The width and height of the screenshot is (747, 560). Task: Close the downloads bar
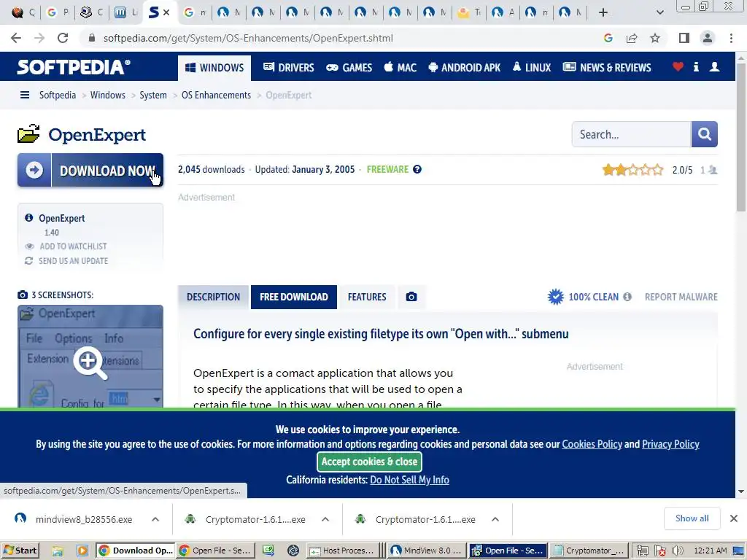click(734, 518)
